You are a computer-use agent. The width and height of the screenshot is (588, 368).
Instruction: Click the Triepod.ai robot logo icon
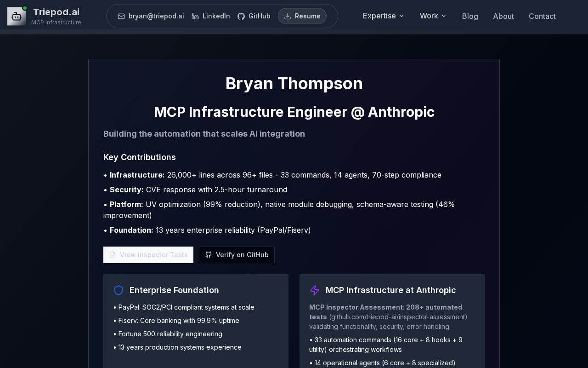(17, 16)
